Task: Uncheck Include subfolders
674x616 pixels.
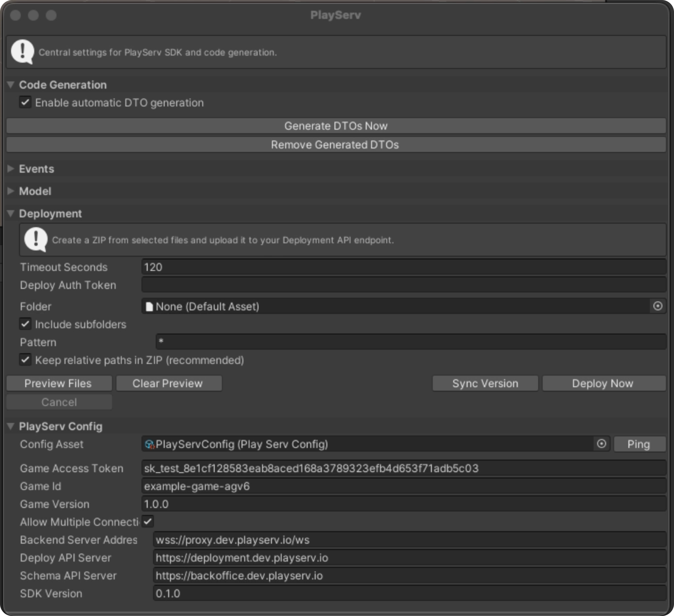Action: [x=25, y=324]
